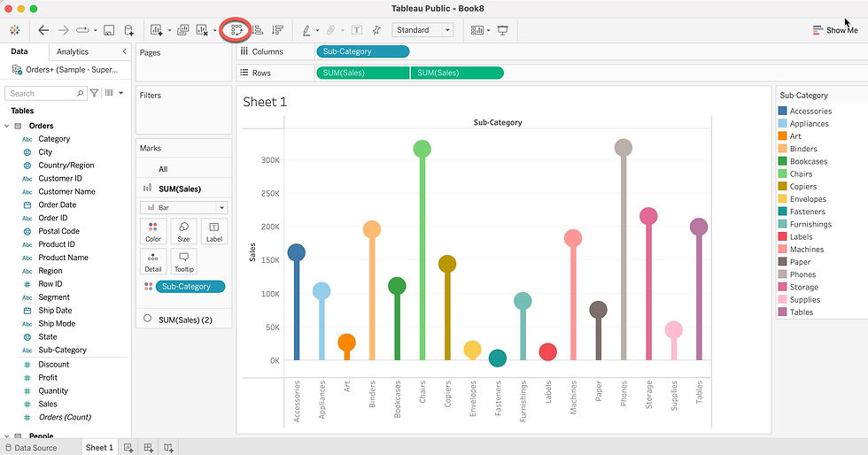Click the New Data Source icon
Screen dimensions: 868x455
click(128, 30)
